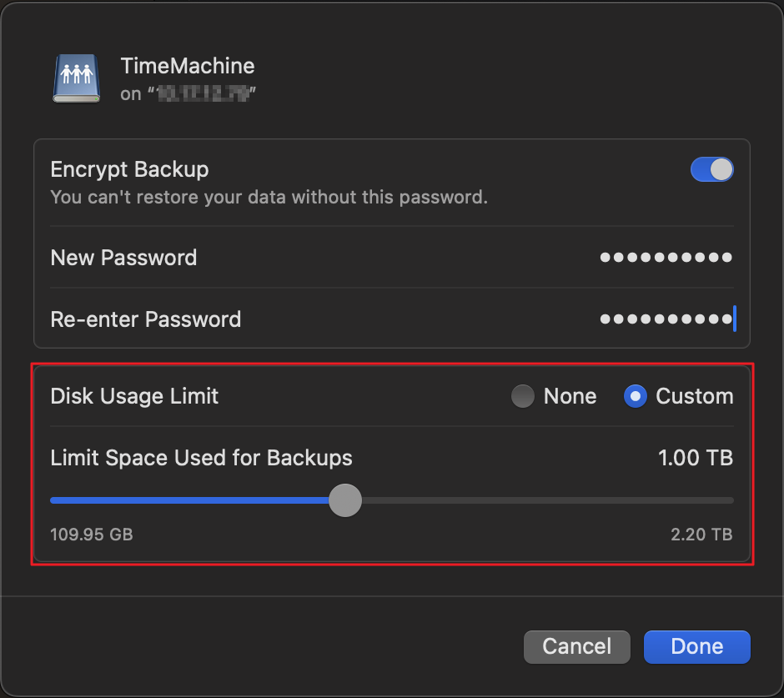Image resolution: width=784 pixels, height=698 pixels.
Task: Click the Encrypt Backup label
Action: point(129,169)
